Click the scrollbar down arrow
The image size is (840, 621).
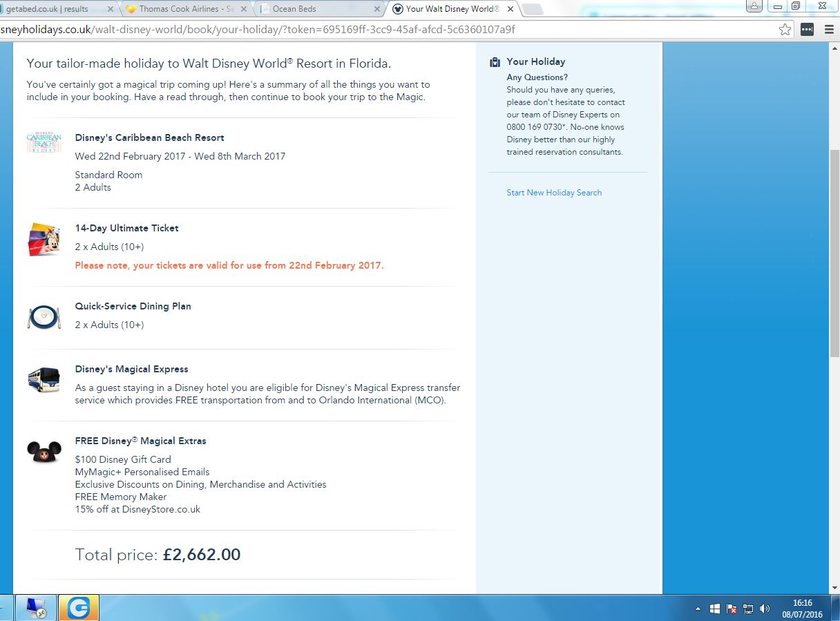pos(834,588)
